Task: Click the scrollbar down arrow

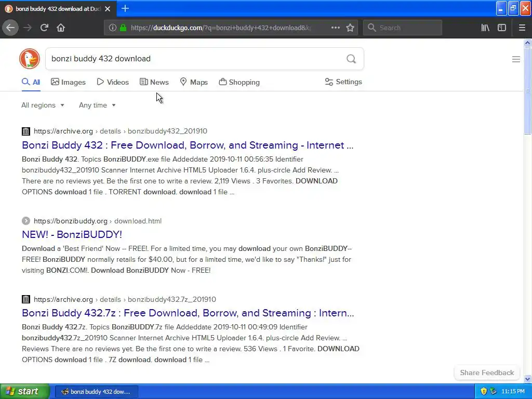Action: click(527, 379)
